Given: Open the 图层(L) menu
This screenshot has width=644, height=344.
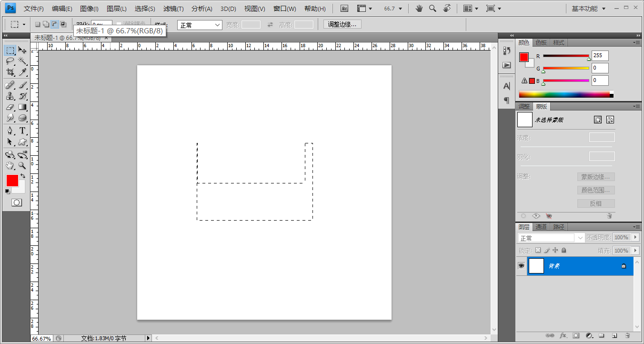Looking at the screenshot, I should click(x=117, y=9).
